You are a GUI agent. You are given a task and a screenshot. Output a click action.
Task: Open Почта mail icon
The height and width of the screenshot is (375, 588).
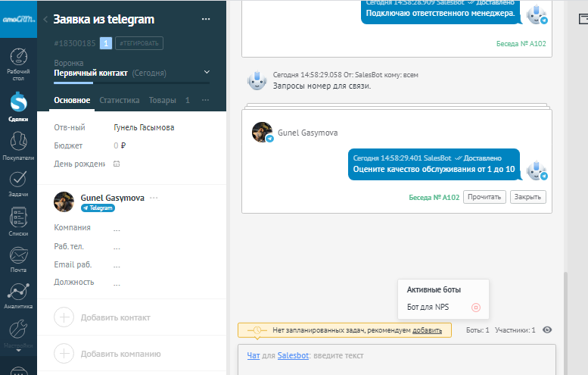click(x=18, y=258)
